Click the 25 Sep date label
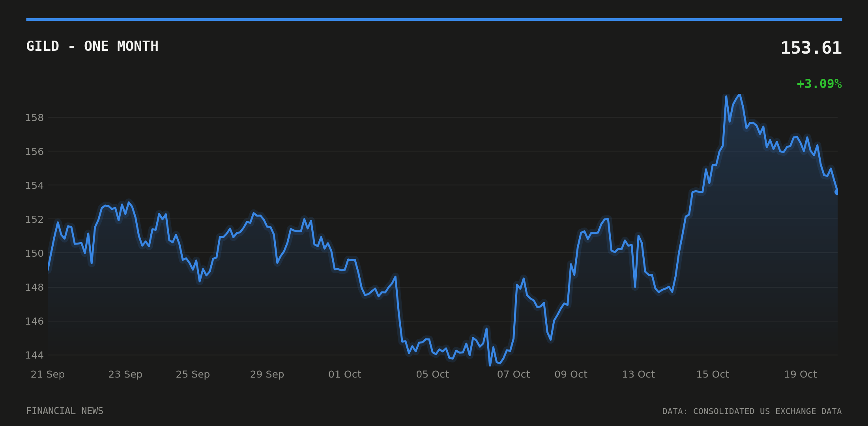The width and height of the screenshot is (868, 426). [193, 374]
